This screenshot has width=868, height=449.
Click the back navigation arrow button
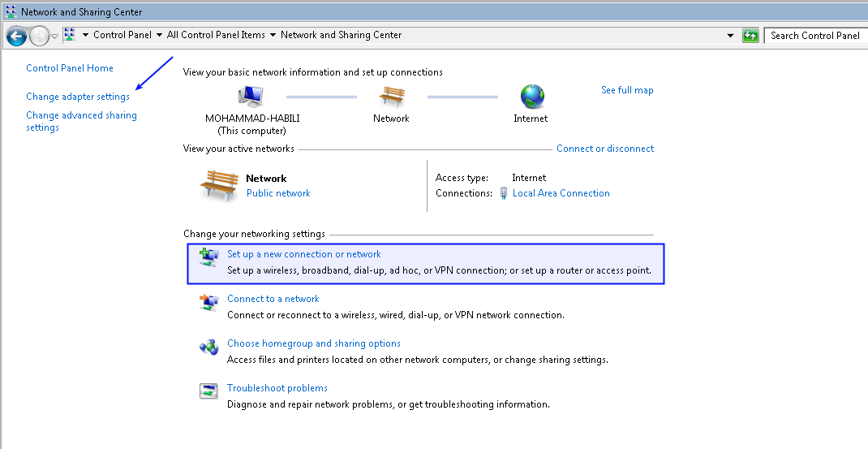pyautogui.click(x=16, y=36)
